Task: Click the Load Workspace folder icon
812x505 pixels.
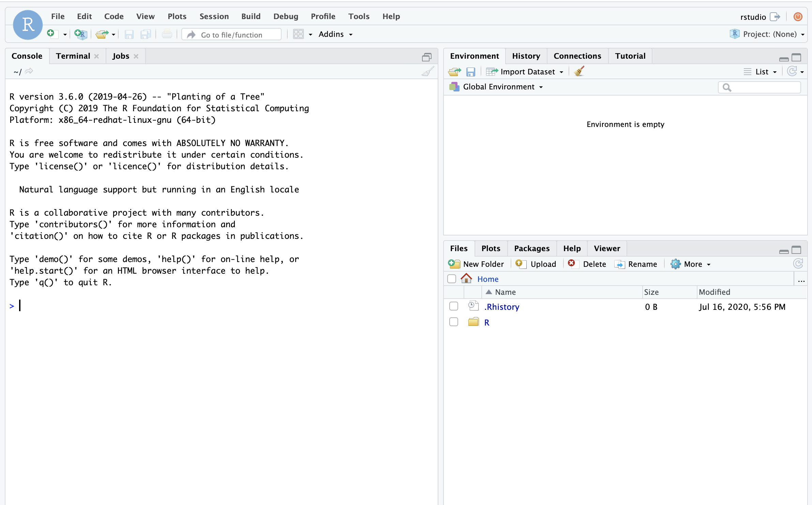Action: click(x=454, y=72)
